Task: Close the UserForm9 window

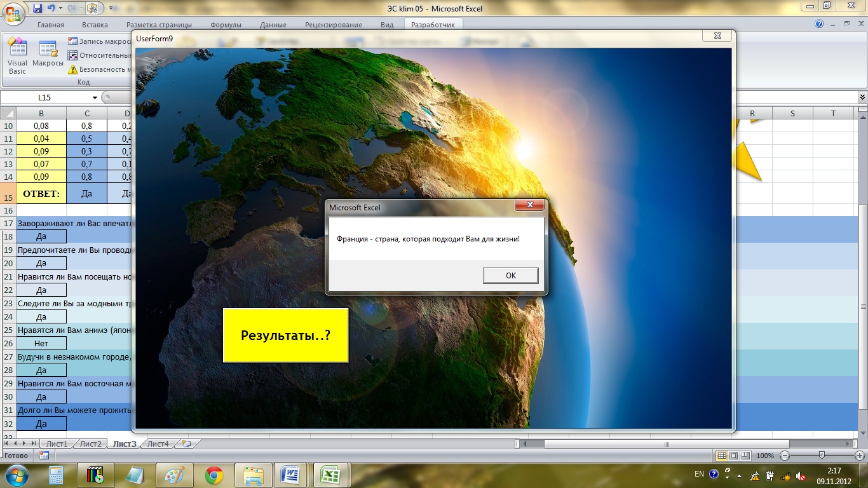Action: pyautogui.click(x=716, y=37)
